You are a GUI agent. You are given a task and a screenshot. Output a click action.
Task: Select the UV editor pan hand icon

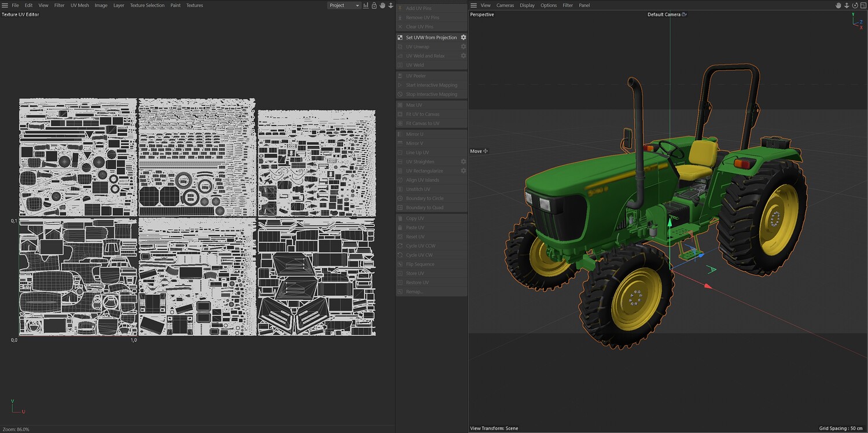pos(382,5)
